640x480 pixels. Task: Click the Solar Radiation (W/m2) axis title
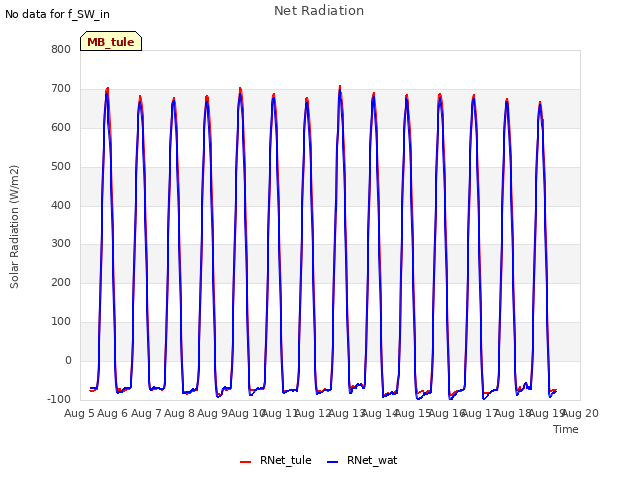coord(14,227)
